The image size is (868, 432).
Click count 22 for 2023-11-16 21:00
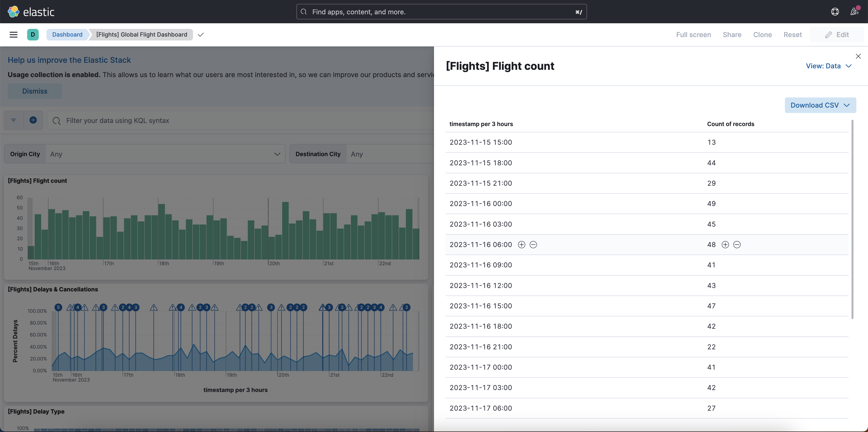[711, 347]
